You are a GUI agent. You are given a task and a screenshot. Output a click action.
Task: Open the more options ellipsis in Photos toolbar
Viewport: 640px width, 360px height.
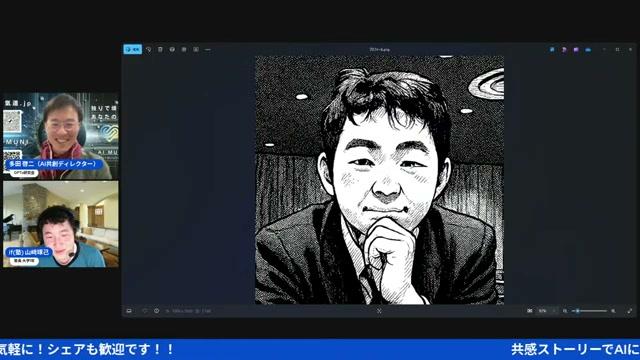click(x=208, y=49)
